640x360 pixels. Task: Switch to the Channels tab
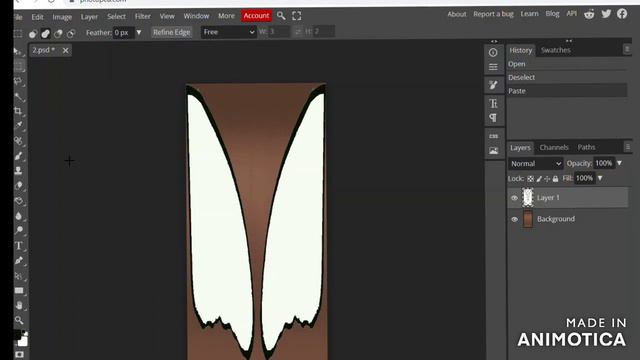[554, 147]
